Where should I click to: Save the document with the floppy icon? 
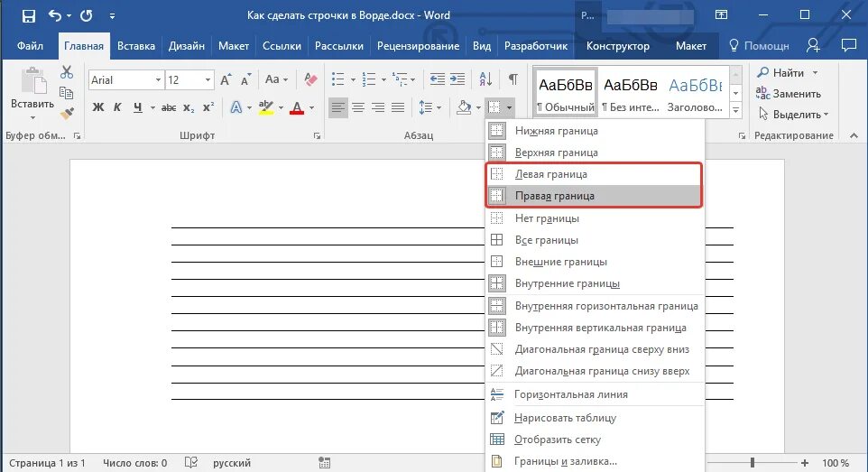point(28,15)
